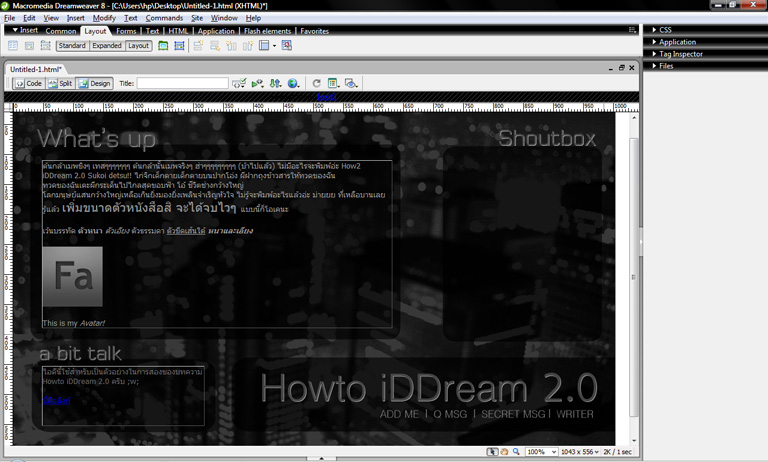
Task: Open the browser check errors menu icon
Action: 239,83
